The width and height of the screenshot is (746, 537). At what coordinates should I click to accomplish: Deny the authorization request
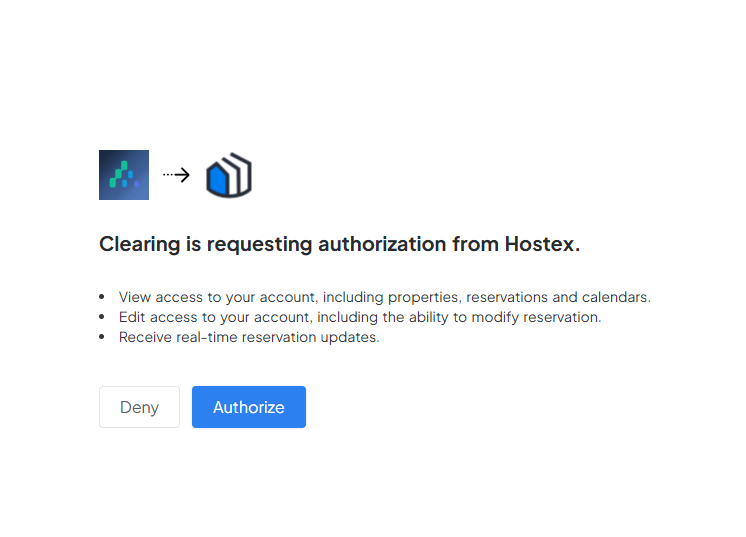click(x=139, y=407)
